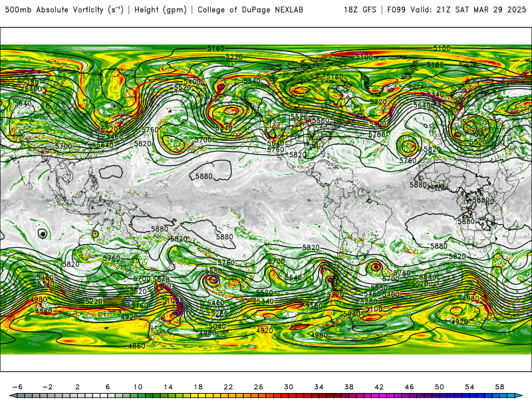Image resolution: width=532 pixels, height=399 pixels.
Task: Click the 46 value on the color scale
Action: coord(409,387)
